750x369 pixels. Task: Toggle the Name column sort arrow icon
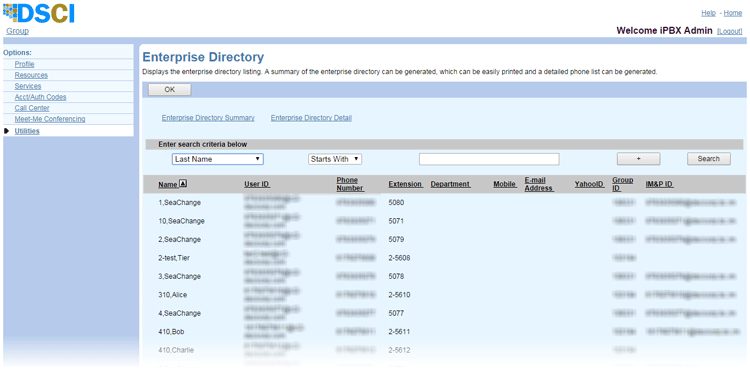pyautogui.click(x=184, y=184)
